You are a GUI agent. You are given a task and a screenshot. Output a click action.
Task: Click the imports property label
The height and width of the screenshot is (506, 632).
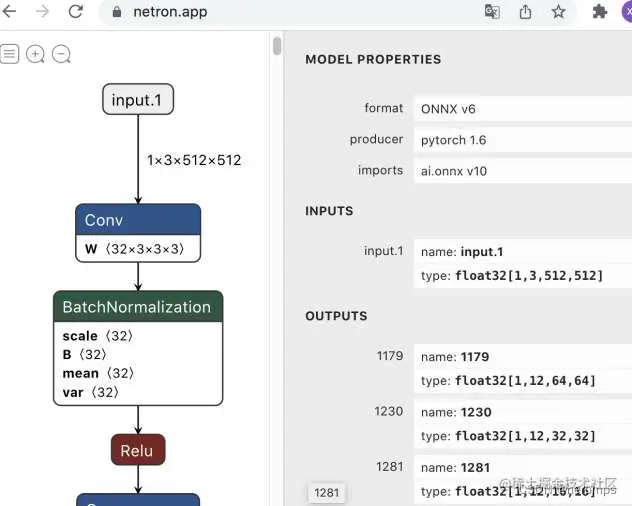pos(380,170)
